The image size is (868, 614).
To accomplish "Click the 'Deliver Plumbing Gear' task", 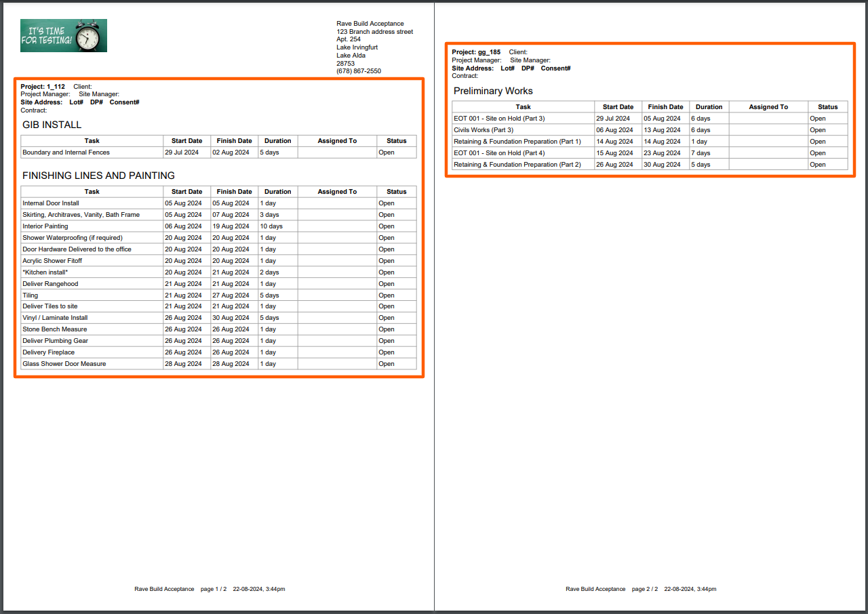I will [x=56, y=341].
